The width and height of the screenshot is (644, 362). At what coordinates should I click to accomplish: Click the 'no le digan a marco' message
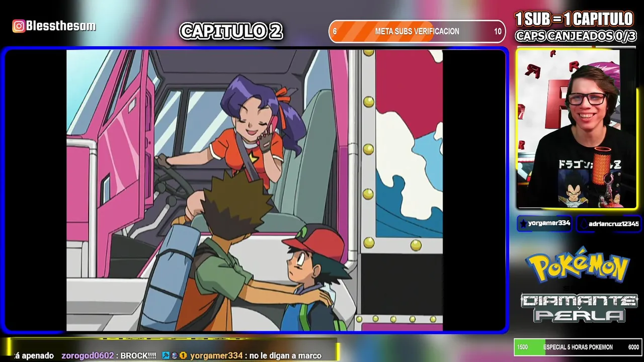285,355
